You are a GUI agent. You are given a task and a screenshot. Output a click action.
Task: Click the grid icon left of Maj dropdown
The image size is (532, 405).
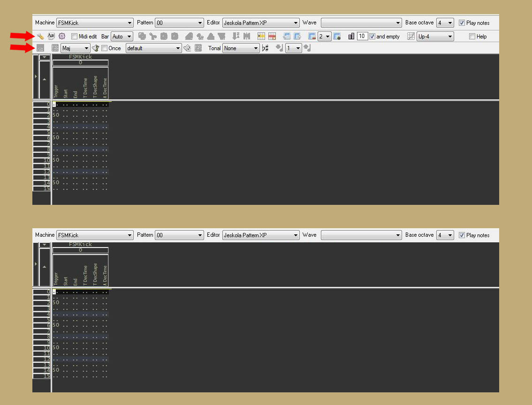pos(55,48)
